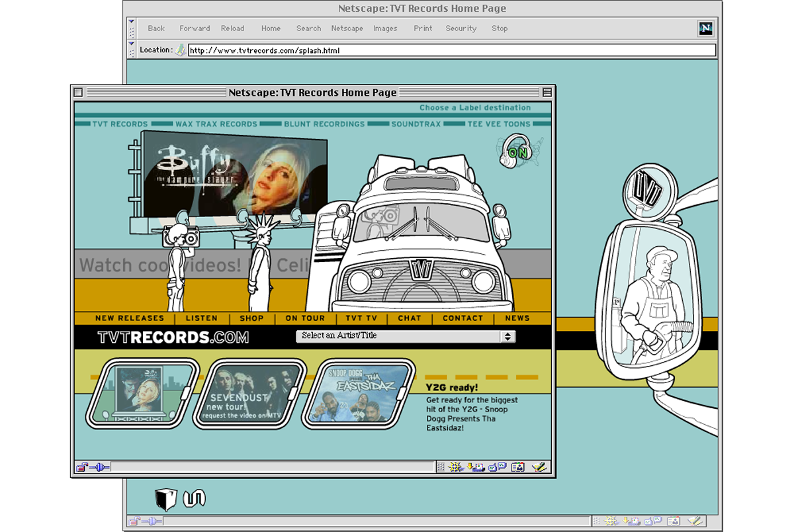
Task: Click the front window online connection icon
Action: 99,467
